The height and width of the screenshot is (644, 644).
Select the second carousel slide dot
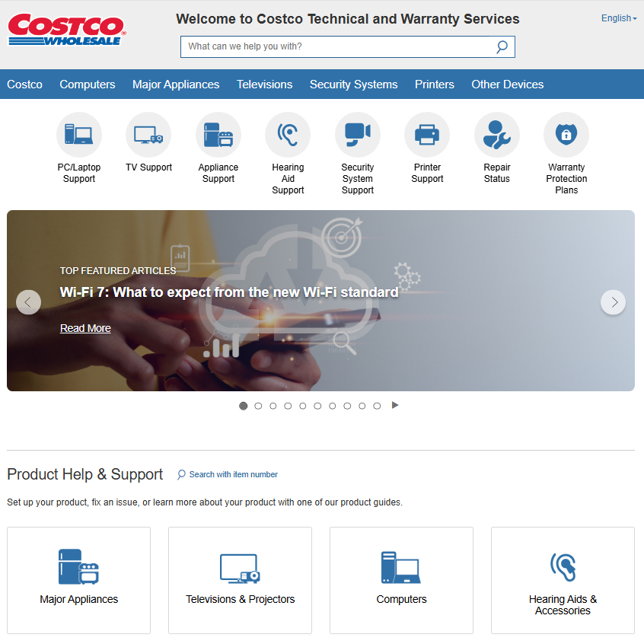258,406
